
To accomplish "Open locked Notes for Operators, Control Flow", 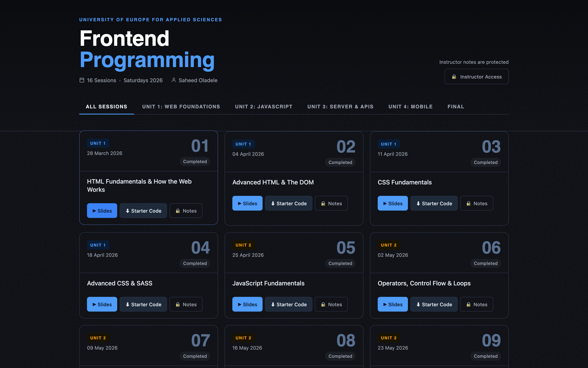I will pyautogui.click(x=477, y=304).
